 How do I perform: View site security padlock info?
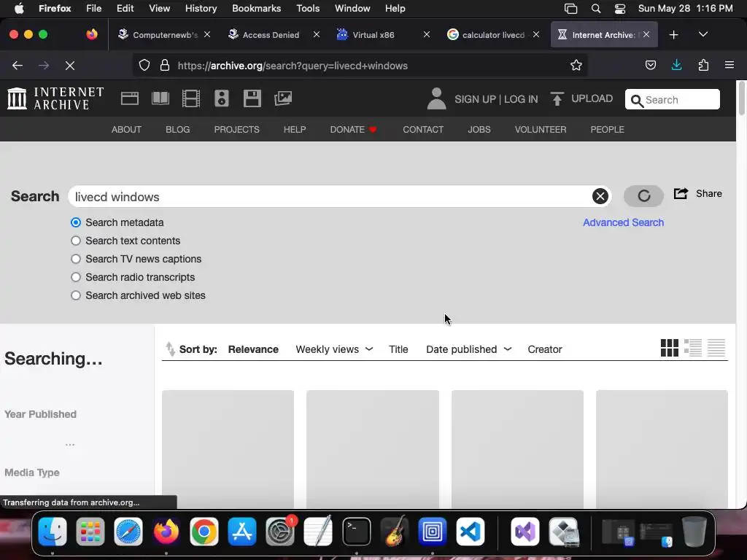point(165,65)
